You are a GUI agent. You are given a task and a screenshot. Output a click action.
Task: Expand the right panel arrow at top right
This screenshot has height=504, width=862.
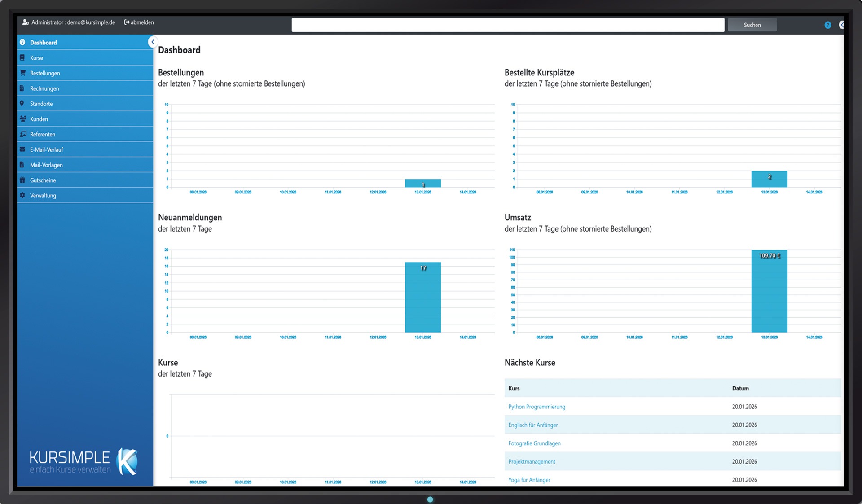[x=841, y=25]
